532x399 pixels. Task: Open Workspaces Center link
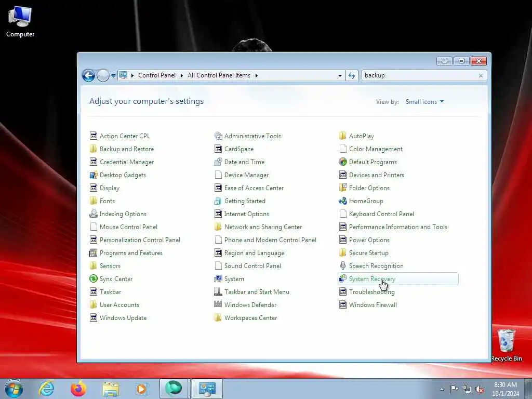[x=250, y=318]
